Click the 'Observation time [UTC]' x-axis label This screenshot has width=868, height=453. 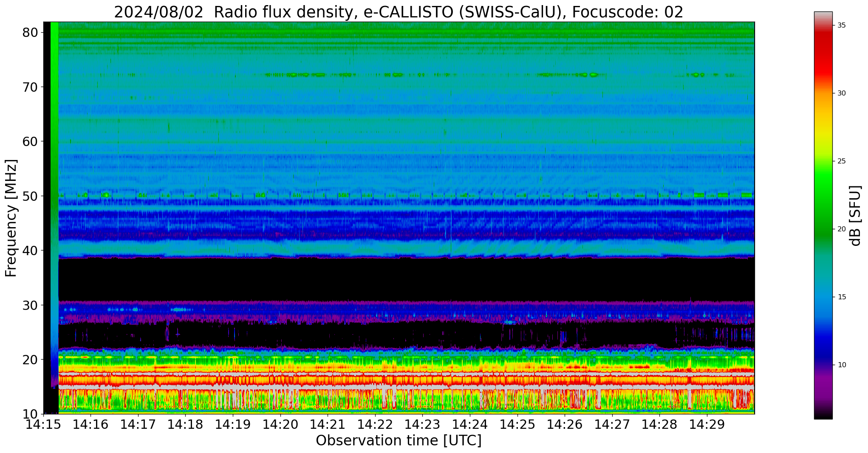[399, 440]
